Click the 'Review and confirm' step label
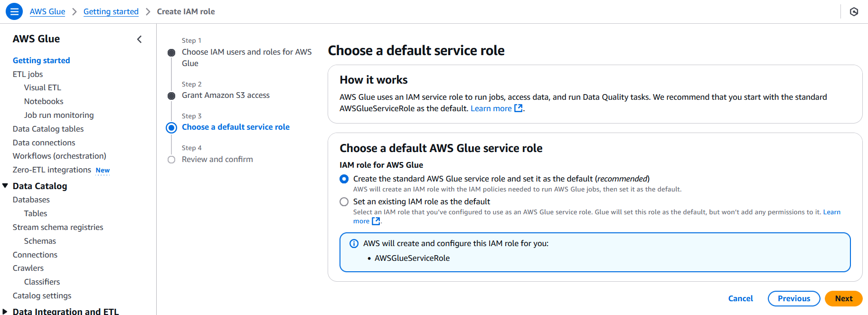Viewport: 868px width, 315px height. [x=217, y=159]
